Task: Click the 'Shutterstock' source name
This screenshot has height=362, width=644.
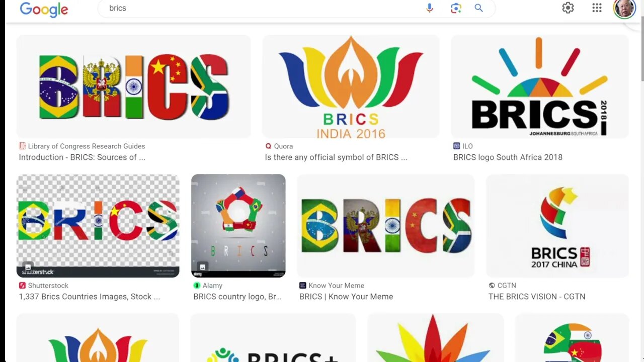Action: coord(48,285)
